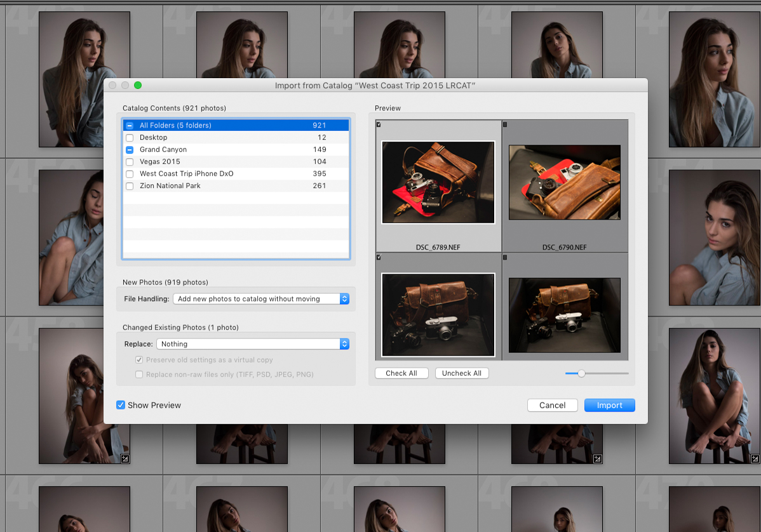Uncheck the corner checkmark icon on DSC_6789.NEF
This screenshot has width=761, height=532.
pos(379,124)
